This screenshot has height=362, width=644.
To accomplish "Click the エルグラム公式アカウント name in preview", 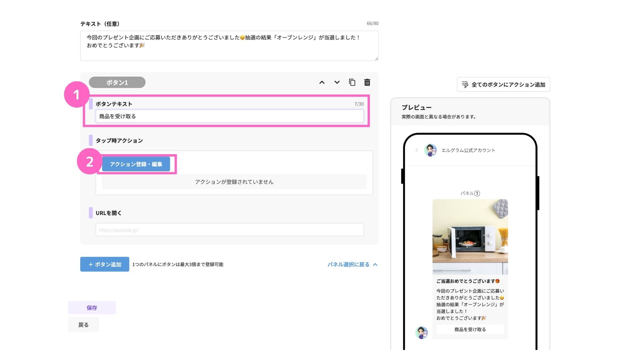I will click(468, 150).
